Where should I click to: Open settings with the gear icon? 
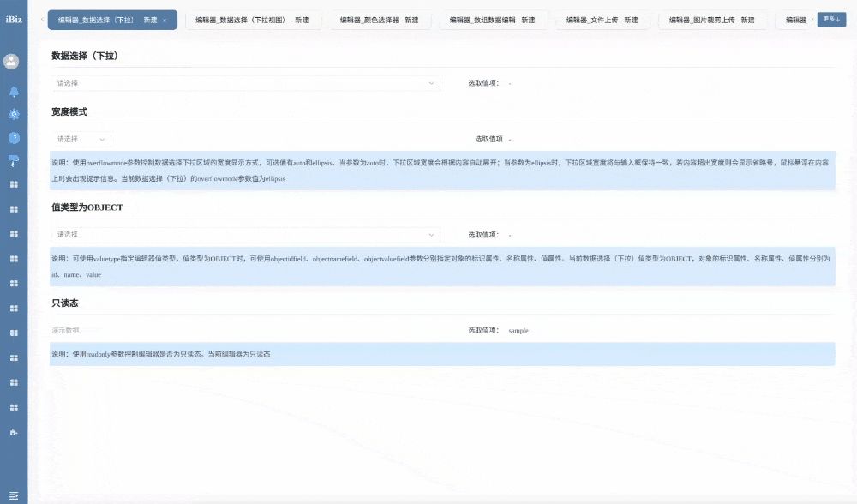(15, 114)
